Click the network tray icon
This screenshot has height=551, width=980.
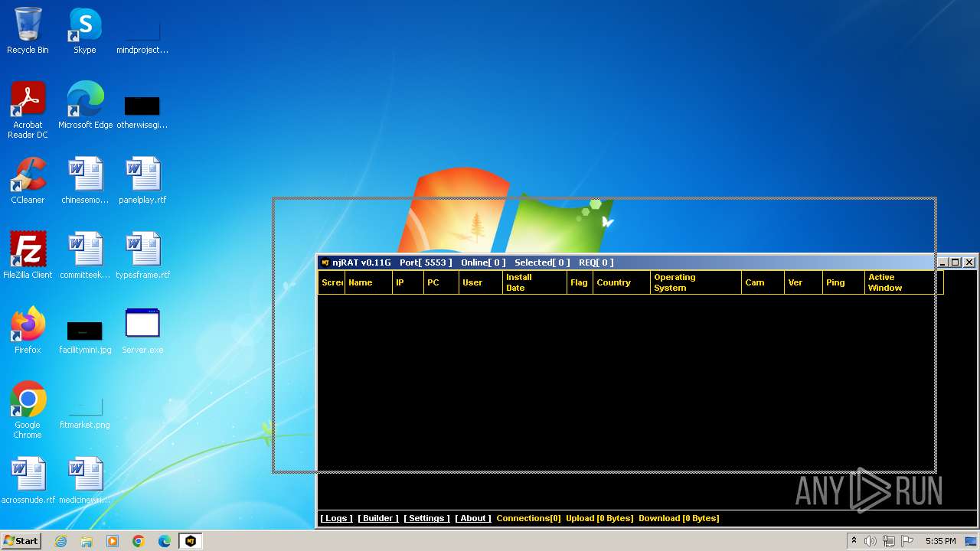coord(889,541)
